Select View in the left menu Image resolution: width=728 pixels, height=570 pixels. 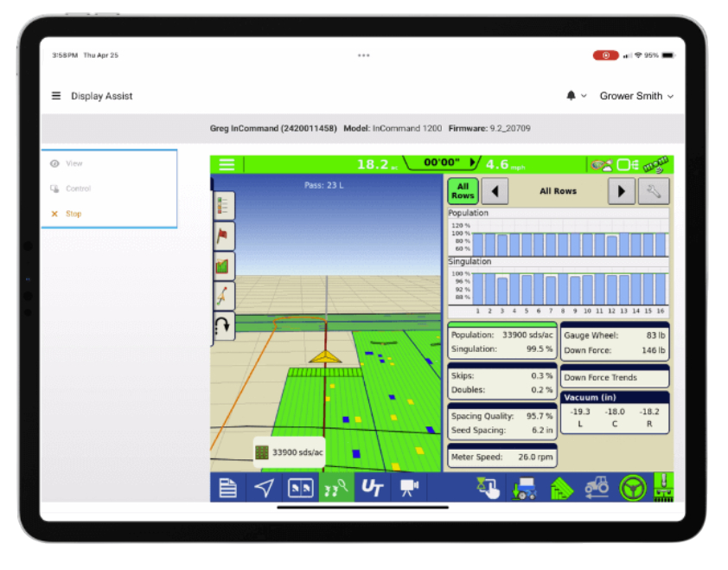[73, 163]
